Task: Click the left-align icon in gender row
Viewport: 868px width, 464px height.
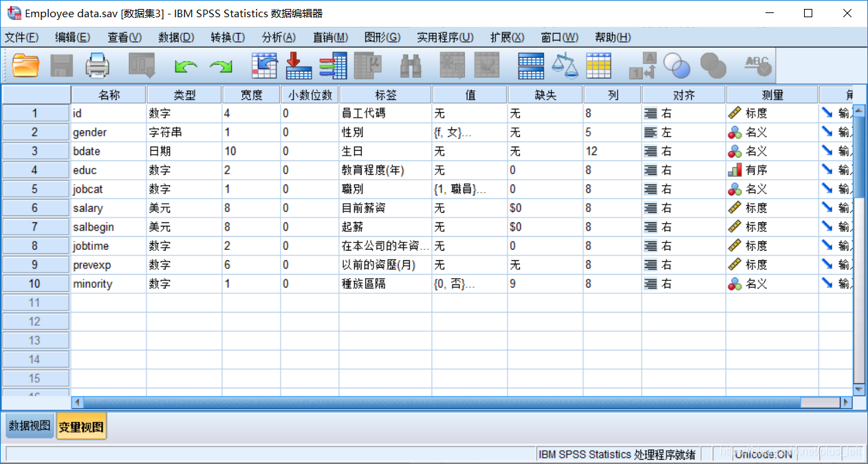Action: coord(651,132)
